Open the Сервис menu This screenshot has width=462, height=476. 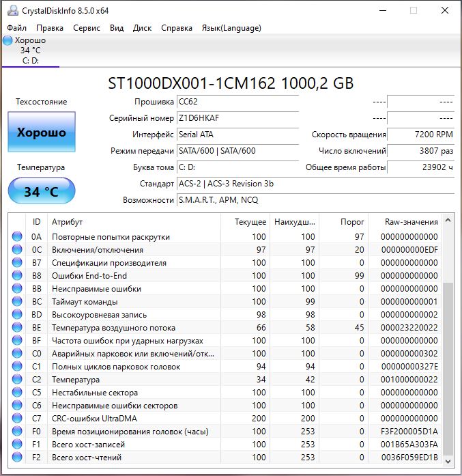click(x=87, y=28)
